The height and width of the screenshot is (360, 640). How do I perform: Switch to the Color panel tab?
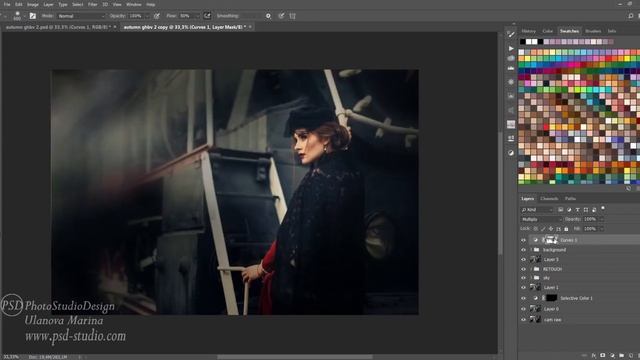[547, 31]
